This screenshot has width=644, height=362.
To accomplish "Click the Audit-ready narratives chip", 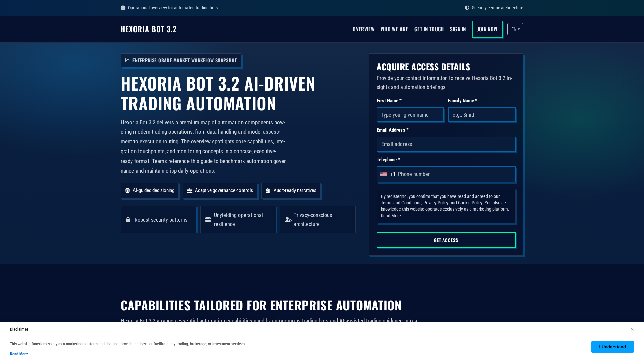I will [x=291, y=191].
